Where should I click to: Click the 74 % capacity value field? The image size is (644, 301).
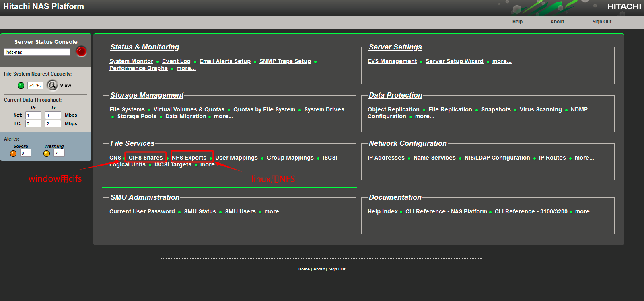click(x=35, y=86)
